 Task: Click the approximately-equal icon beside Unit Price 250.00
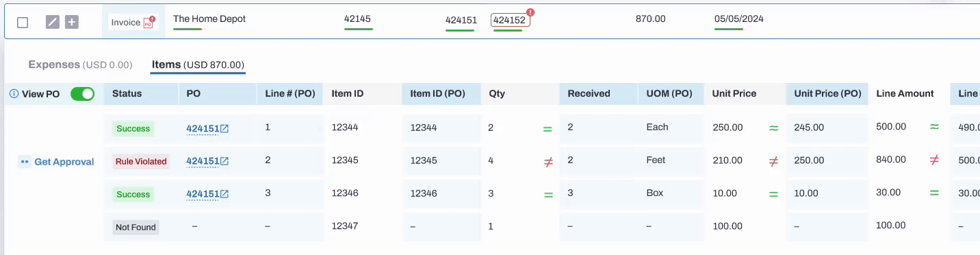pos(773,128)
